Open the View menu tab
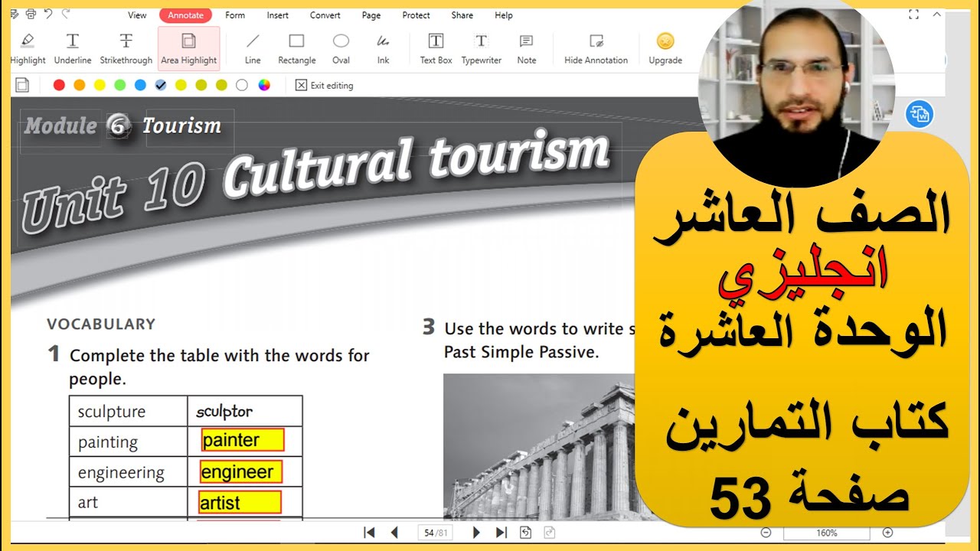The width and height of the screenshot is (980, 551). (x=137, y=15)
